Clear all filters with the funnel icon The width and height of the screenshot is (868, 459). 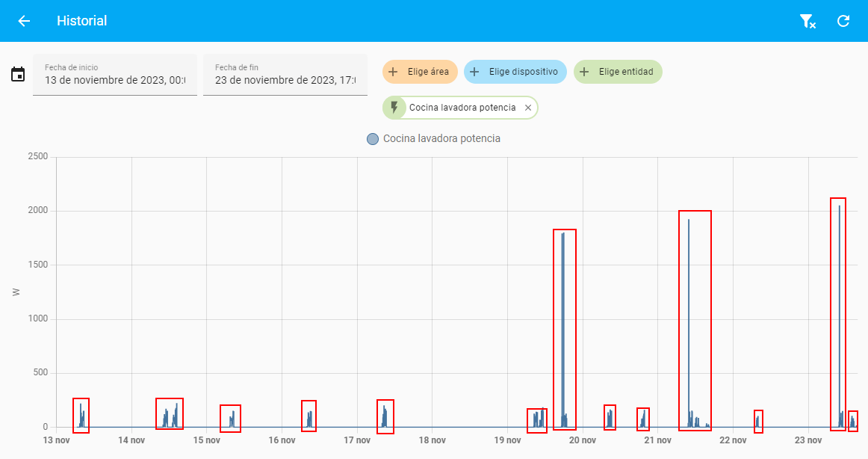tap(807, 21)
